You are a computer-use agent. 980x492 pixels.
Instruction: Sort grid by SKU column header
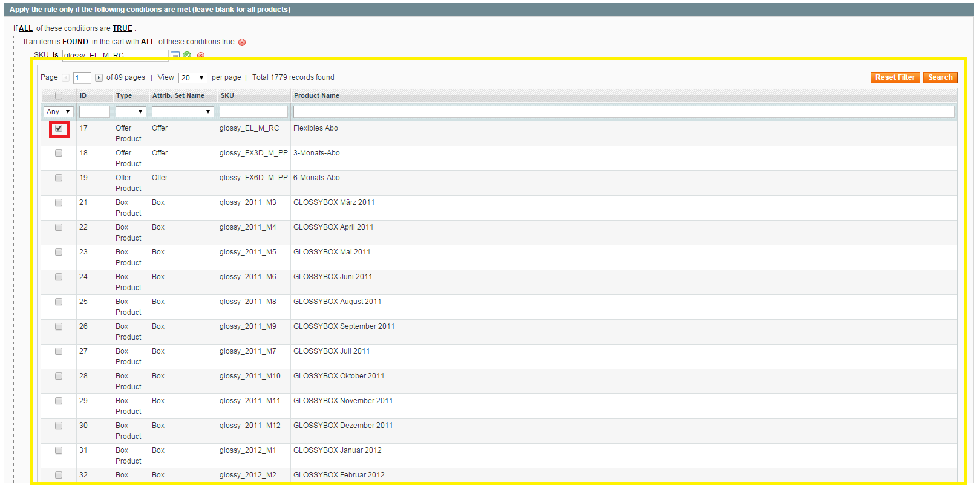[227, 95]
